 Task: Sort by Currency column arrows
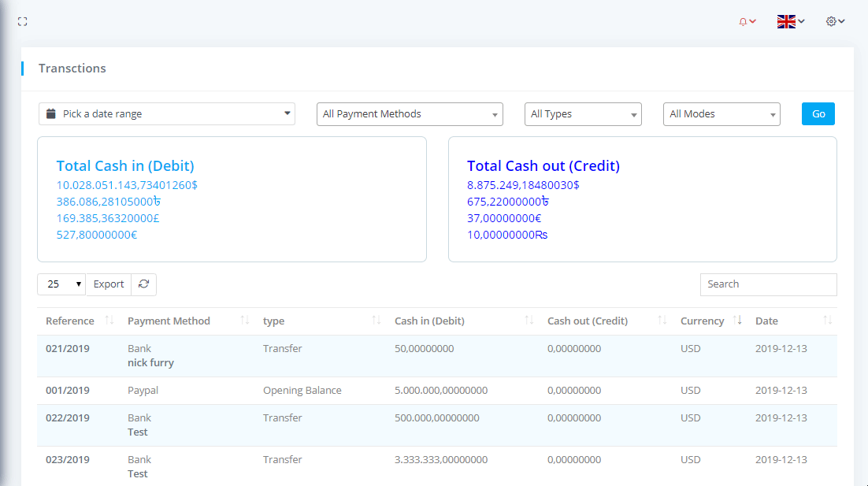[737, 321]
